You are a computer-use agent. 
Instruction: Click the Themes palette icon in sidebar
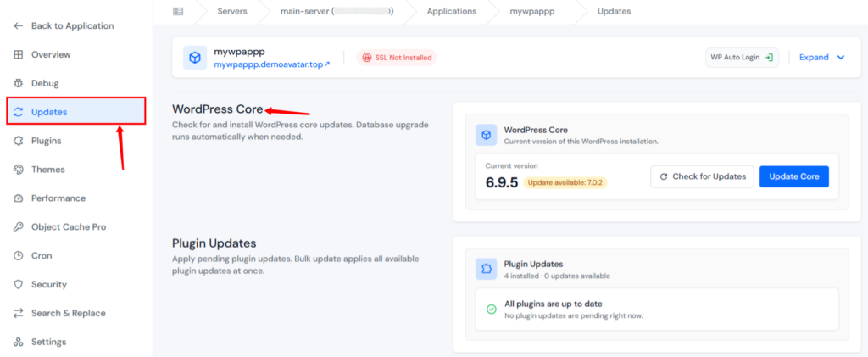point(19,170)
